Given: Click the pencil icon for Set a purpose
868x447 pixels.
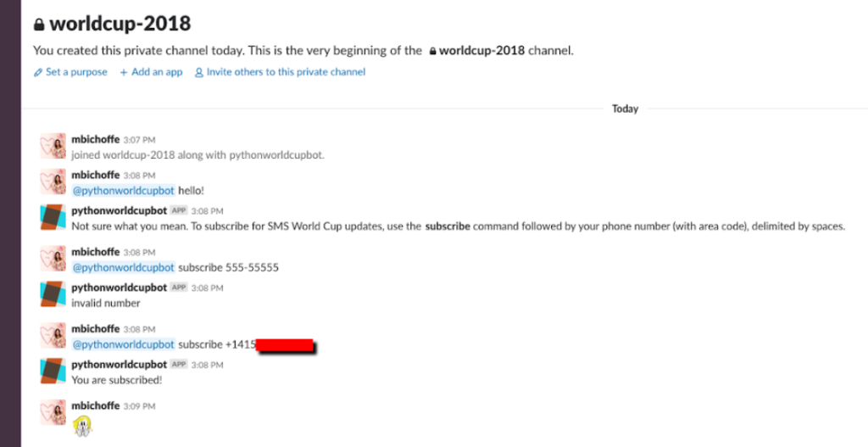Looking at the screenshot, I should [x=37, y=72].
